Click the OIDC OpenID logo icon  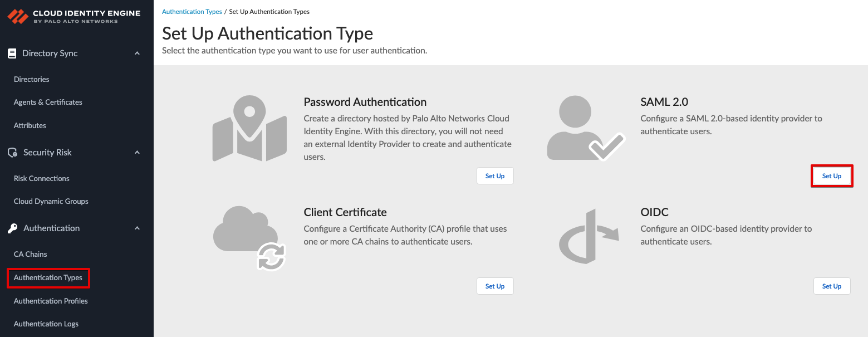pos(589,236)
